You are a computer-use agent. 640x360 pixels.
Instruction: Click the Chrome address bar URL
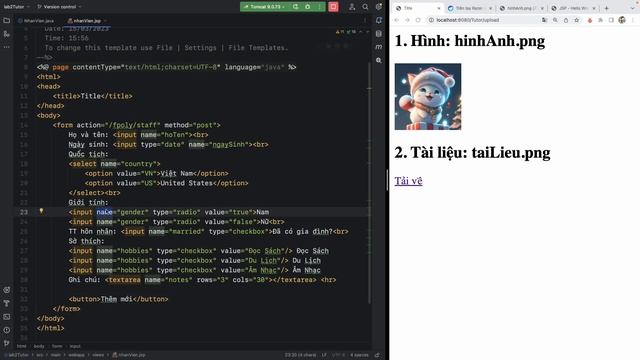tap(467, 20)
